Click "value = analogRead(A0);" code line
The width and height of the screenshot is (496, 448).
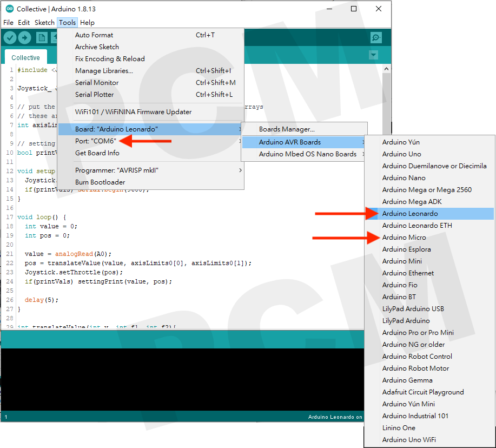[x=68, y=254]
